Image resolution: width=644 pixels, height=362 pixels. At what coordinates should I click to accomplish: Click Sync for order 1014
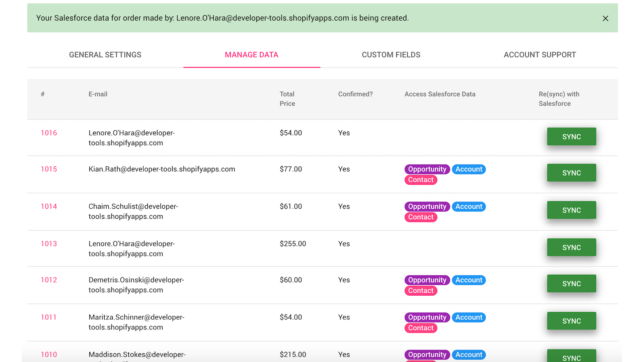click(x=571, y=210)
